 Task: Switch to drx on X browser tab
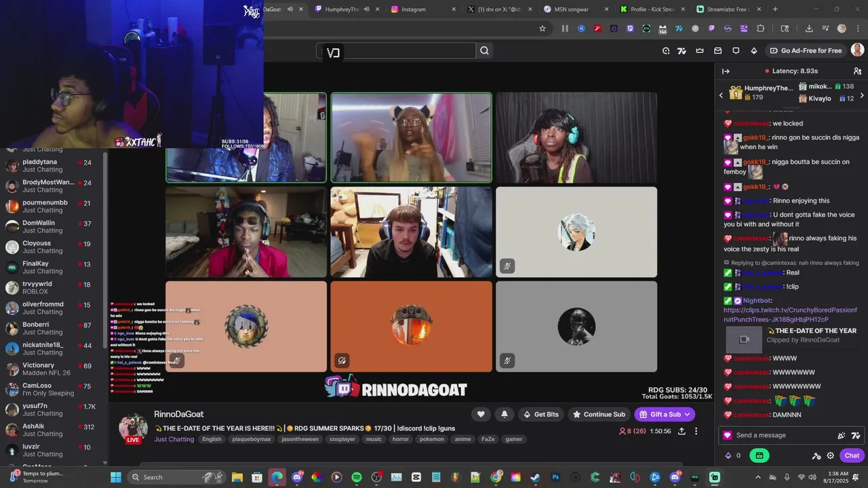point(500,9)
